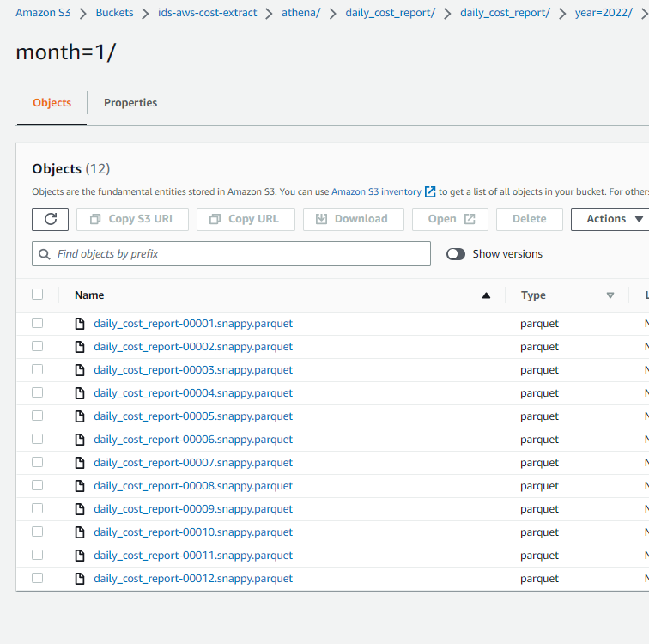Screen dimensions: 649x644
Task: Click the refresh objects icon button
Action: (x=50, y=219)
